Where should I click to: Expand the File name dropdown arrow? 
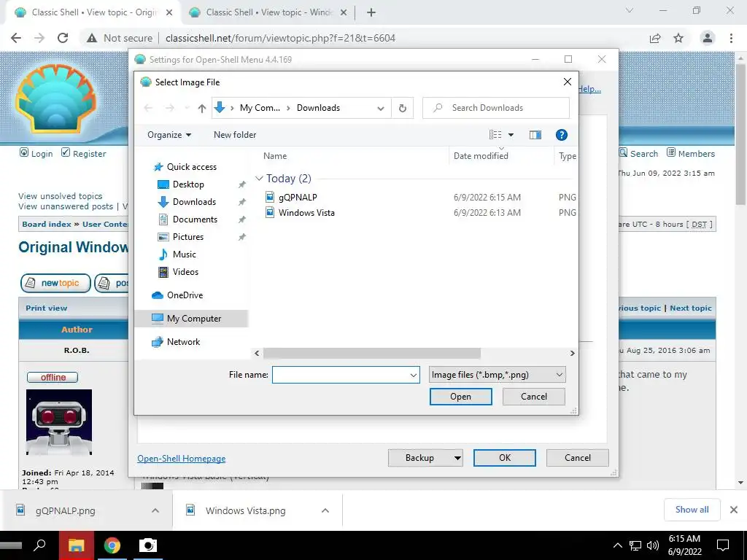(414, 375)
